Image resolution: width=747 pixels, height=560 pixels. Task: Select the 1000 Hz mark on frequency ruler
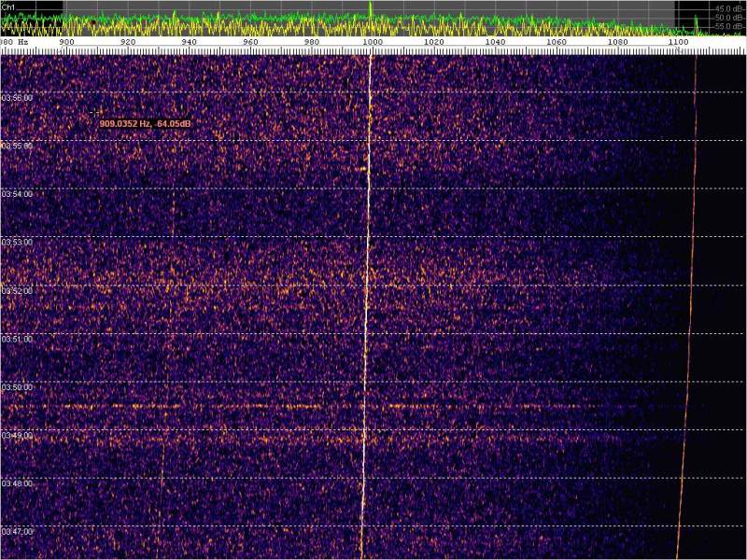[373, 42]
